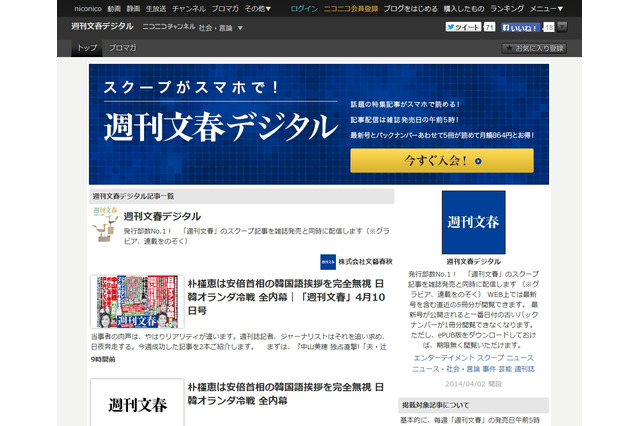This screenshot has height=426, width=640.
Task: Click the blue 週刊文春 channel logo in sidebar
Action: click(x=473, y=222)
